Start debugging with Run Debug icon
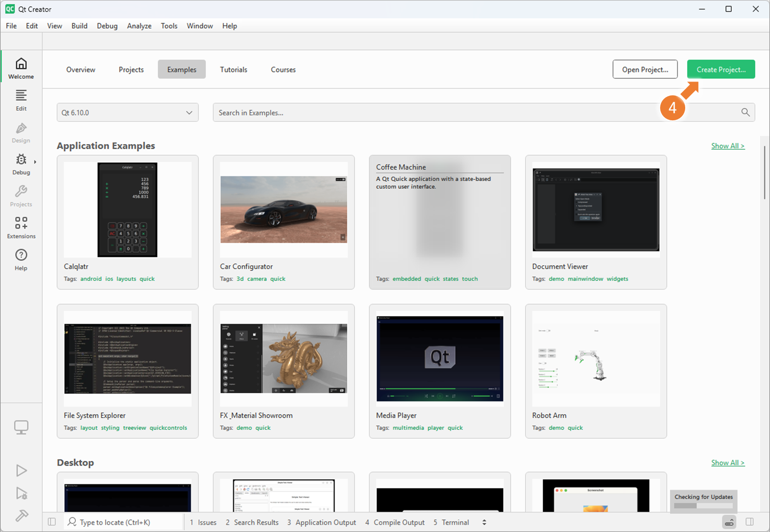The width and height of the screenshot is (770, 532). pos(21,493)
